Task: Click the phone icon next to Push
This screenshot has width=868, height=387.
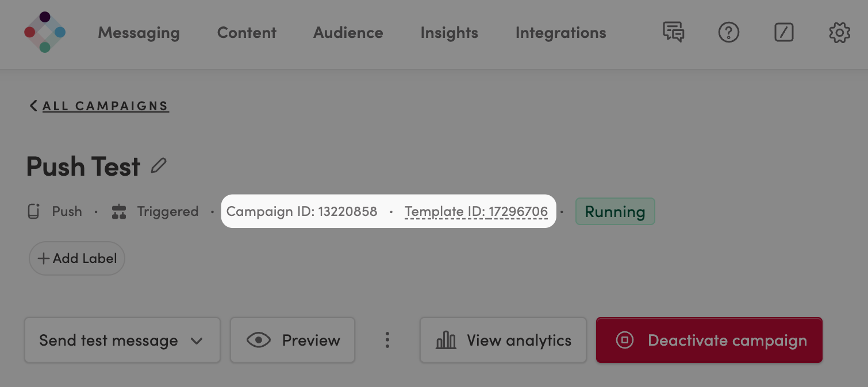Action: tap(34, 211)
